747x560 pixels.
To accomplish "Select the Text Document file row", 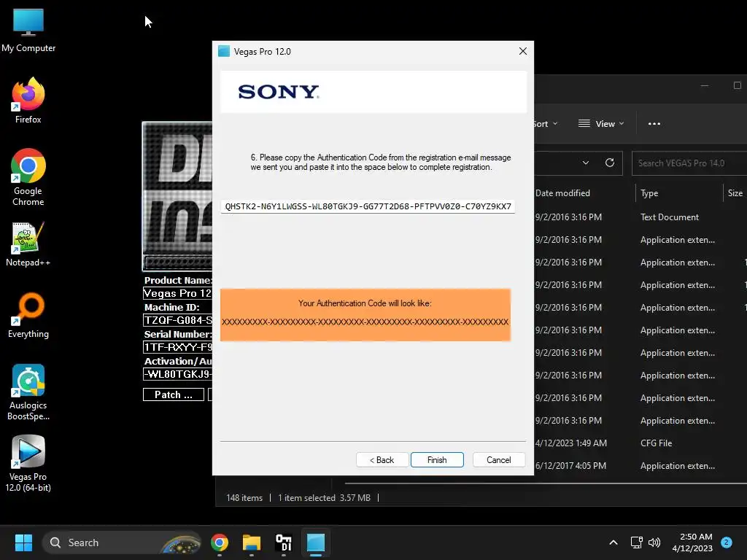I will [x=640, y=217].
